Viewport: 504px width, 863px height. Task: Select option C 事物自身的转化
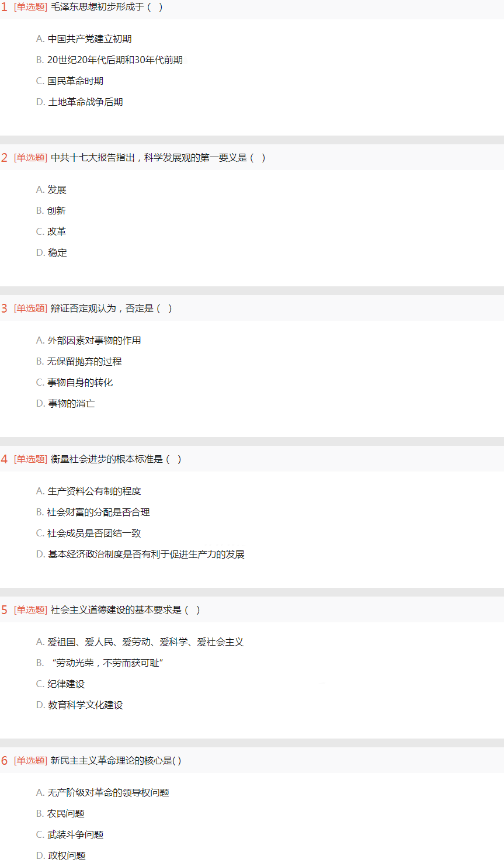coord(75,383)
